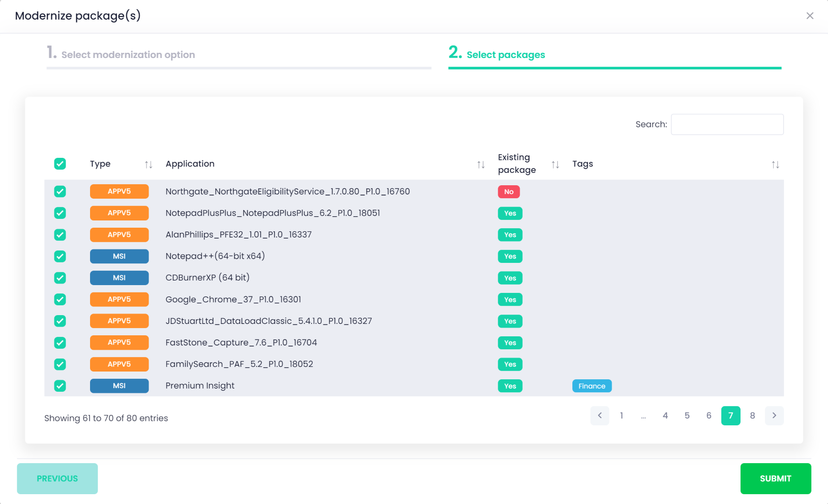Deselect the Premium Insight package checkbox
This screenshot has width=828, height=504.
point(60,386)
